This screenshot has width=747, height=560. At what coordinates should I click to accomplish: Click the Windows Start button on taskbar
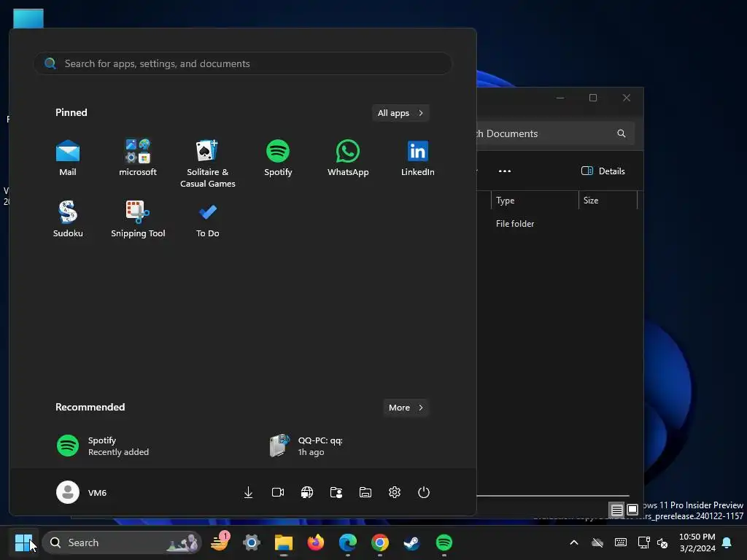tap(23, 542)
